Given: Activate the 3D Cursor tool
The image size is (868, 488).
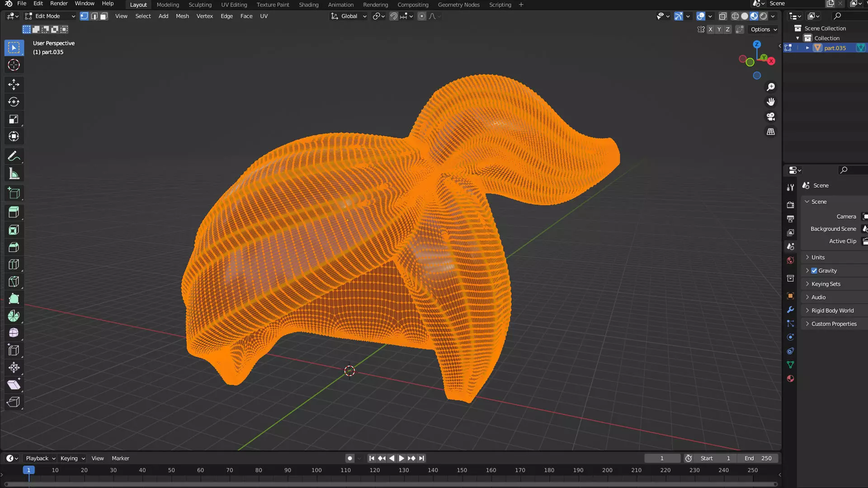Looking at the screenshot, I should click(x=14, y=65).
